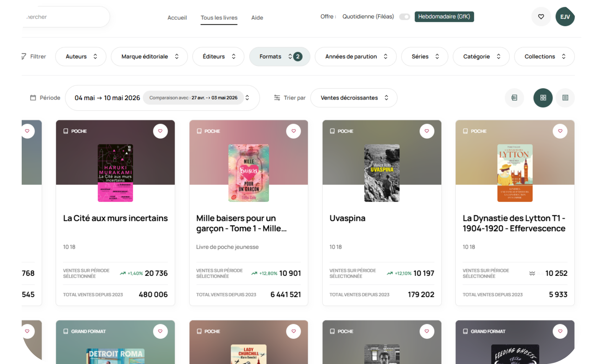Open EJV user profile avatar
Viewport: 603px width, 364px height.
(x=565, y=17)
